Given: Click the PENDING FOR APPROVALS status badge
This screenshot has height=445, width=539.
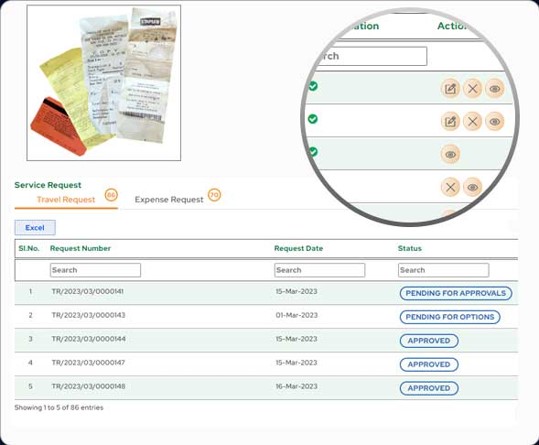Looking at the screenshot, I should 456,293.
